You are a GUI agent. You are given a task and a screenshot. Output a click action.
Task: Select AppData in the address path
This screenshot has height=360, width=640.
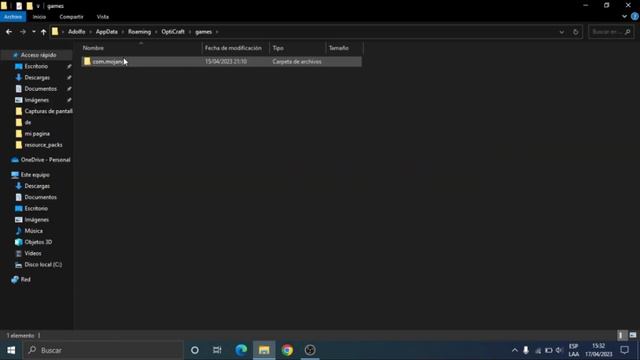[x=107, y=32]
